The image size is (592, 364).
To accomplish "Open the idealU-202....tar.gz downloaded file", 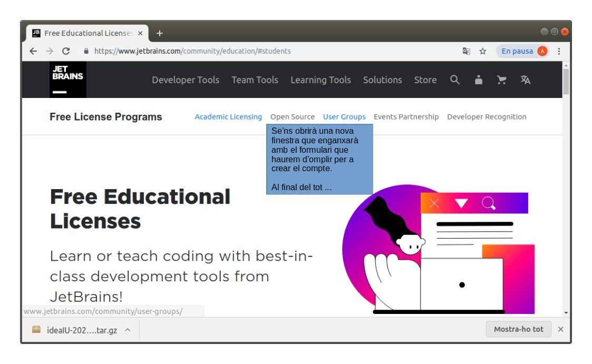I will tap(82, 330).
